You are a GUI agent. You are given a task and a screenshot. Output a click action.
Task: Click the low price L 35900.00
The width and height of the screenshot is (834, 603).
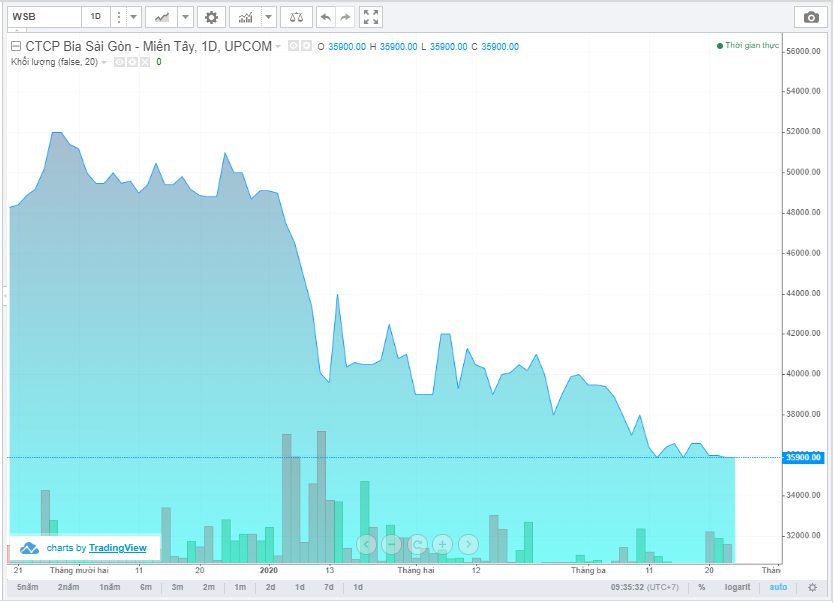click(445, 47)
